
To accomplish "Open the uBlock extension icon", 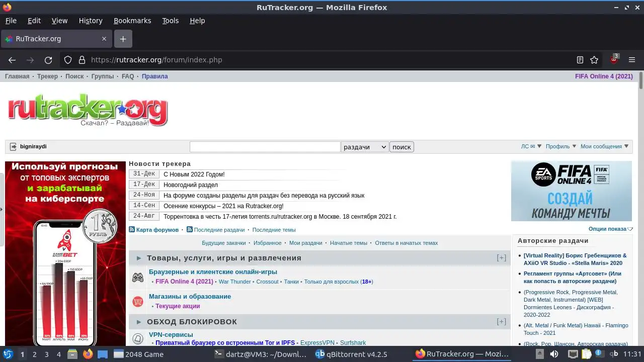I will point(614,59).
